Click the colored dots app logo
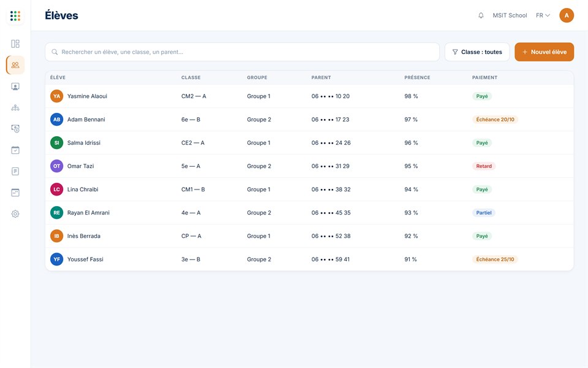The height and width of the screenshot is (368, 588). tap(15, 16)
